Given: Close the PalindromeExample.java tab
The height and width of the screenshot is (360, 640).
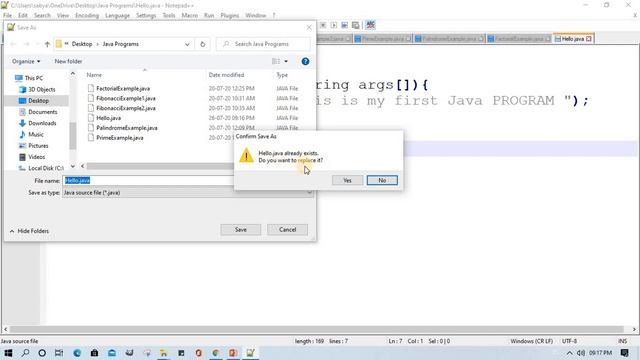Looking at the screenshot, I should point(481,39).
